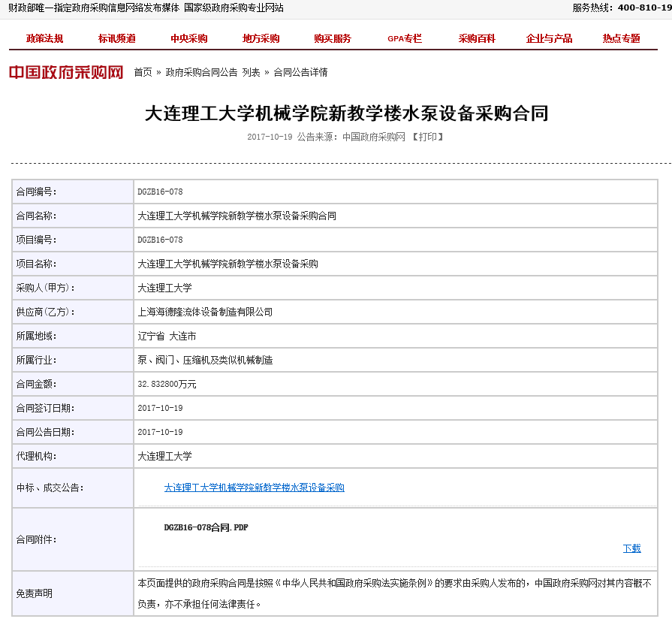The image size is (672, 634).
Task: Open the 大连理工大学机械学院新教学楼水泵设备采购 award notice link
Action: (254, 488)
